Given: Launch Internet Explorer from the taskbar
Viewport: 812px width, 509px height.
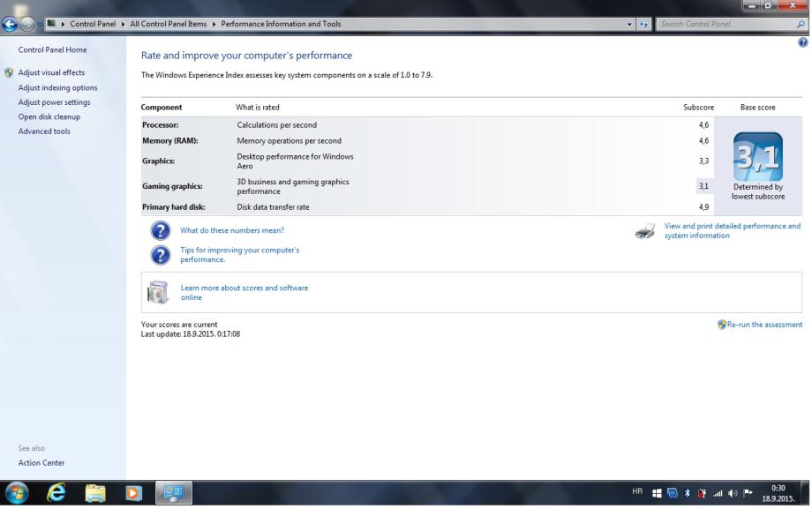Looking at the screenshot, I should click(56, 493).
